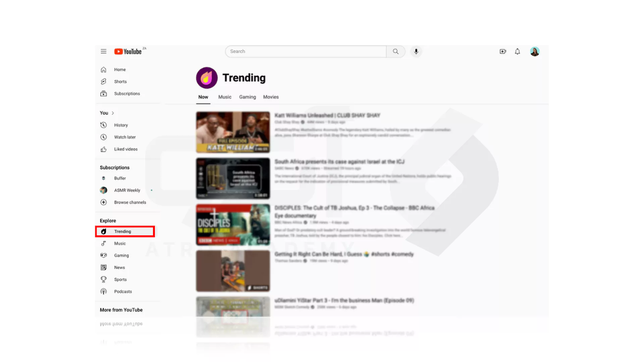Open the notifications bell

(x=518, y=51)
